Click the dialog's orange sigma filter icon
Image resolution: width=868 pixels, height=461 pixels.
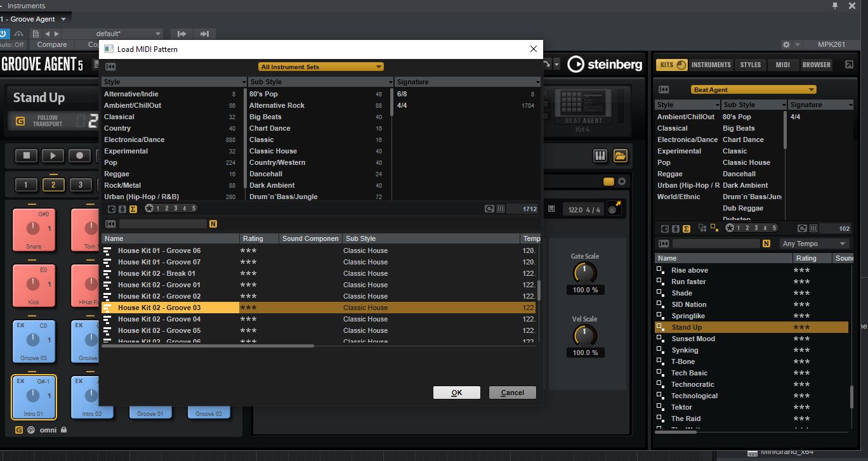click(133, 209)
